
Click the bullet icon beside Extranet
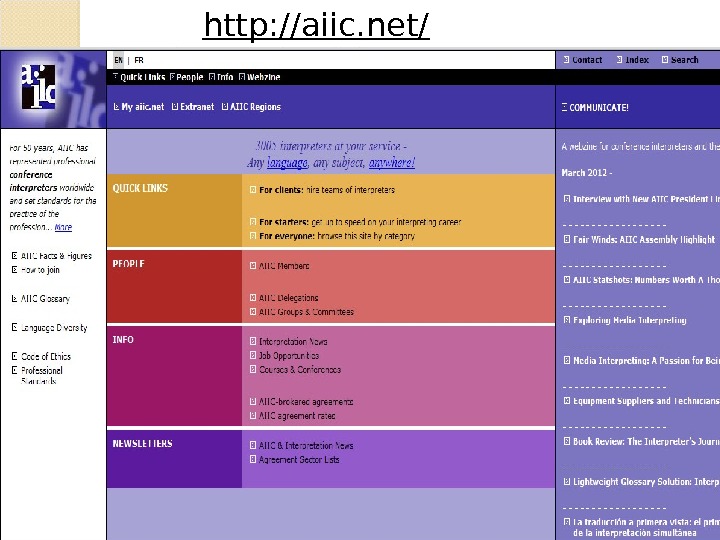click(x=174, y=107)
